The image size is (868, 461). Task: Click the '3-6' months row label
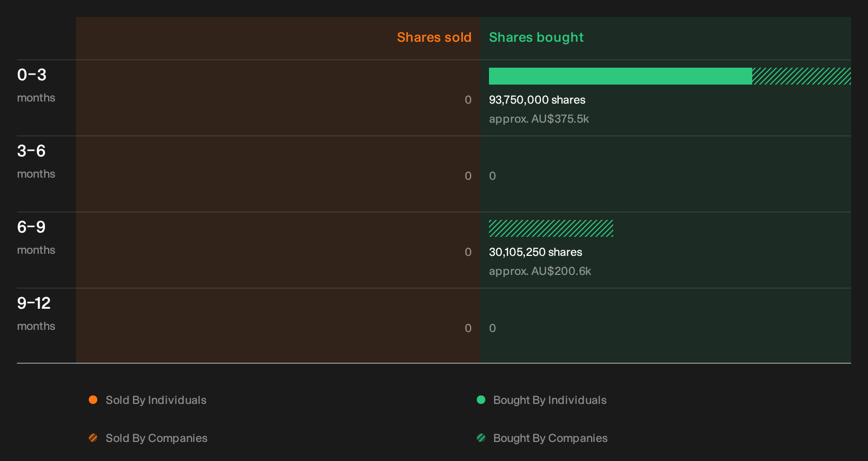(31, 151)
